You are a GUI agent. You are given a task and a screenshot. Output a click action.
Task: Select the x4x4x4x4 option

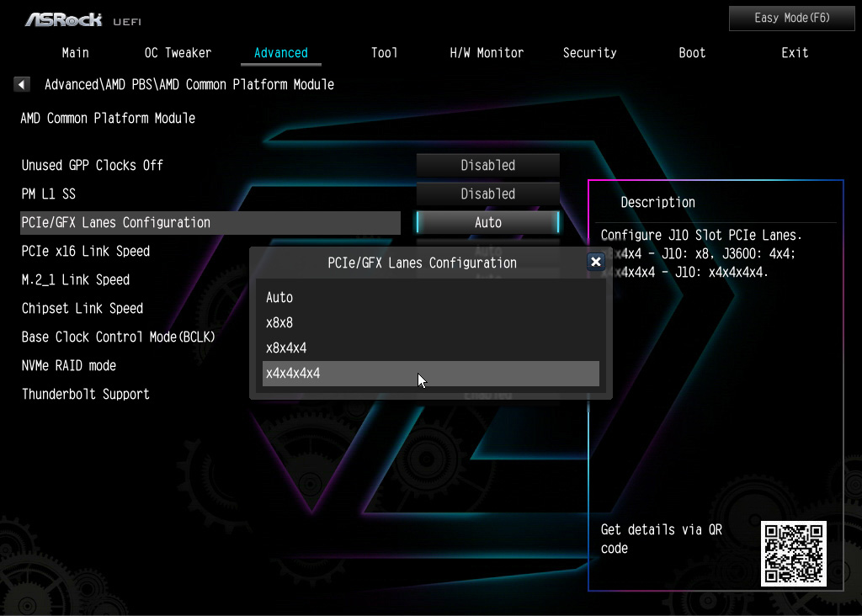coord(430,373)
